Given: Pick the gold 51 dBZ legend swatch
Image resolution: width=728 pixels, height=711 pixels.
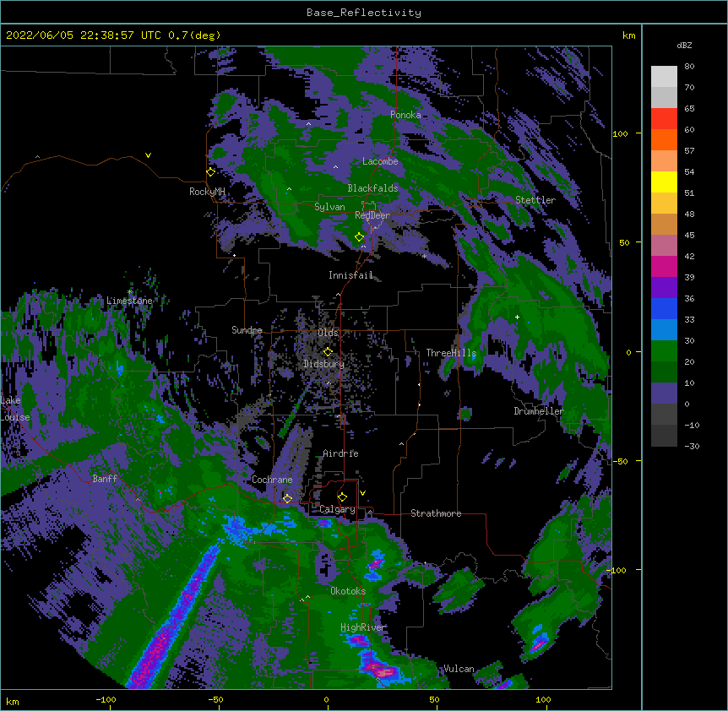Looking at the screenshot, I should [664, 204].
